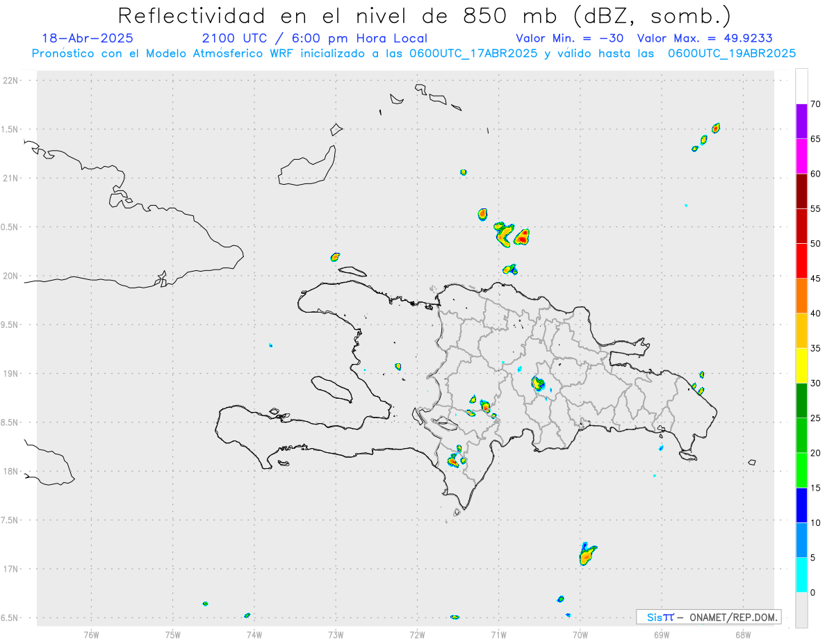The image size is (834, 644).
Task: Click the colorbar value label '0'
Action: 813,593
